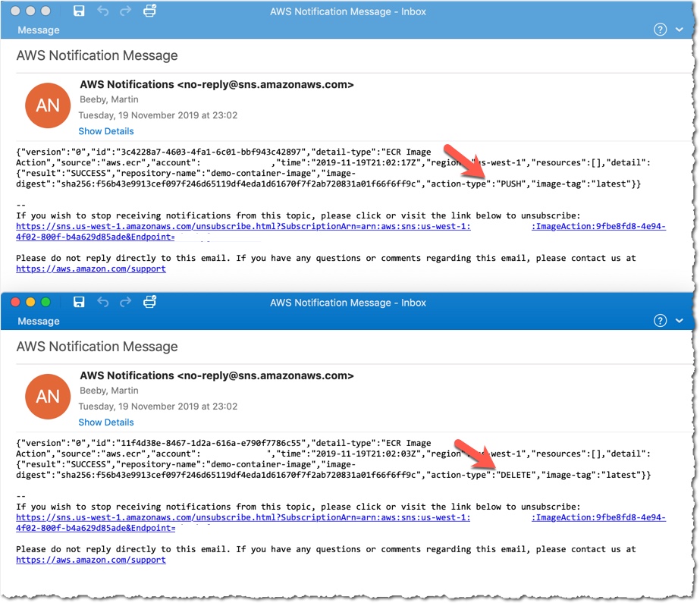700x603 pixels.
Task: Click the undo arrow in the top message window
Action: pos(103,11)
